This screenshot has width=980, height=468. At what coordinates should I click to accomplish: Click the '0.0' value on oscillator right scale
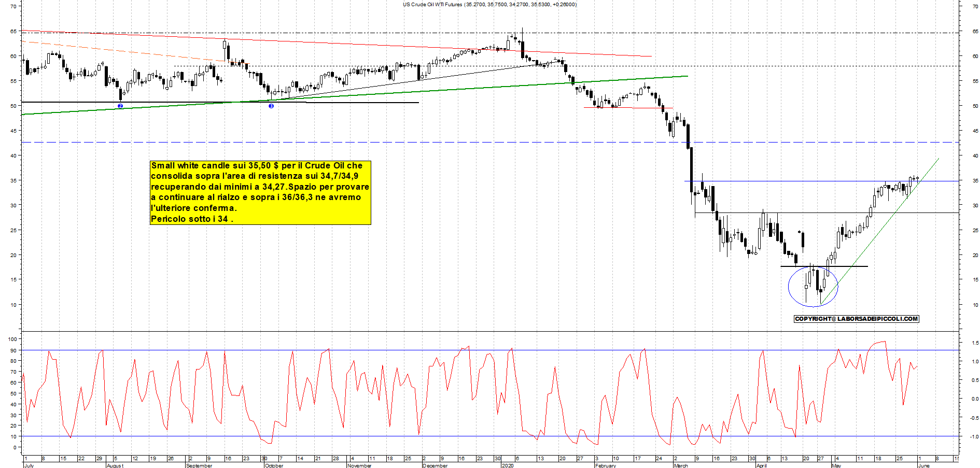(975, 399)
